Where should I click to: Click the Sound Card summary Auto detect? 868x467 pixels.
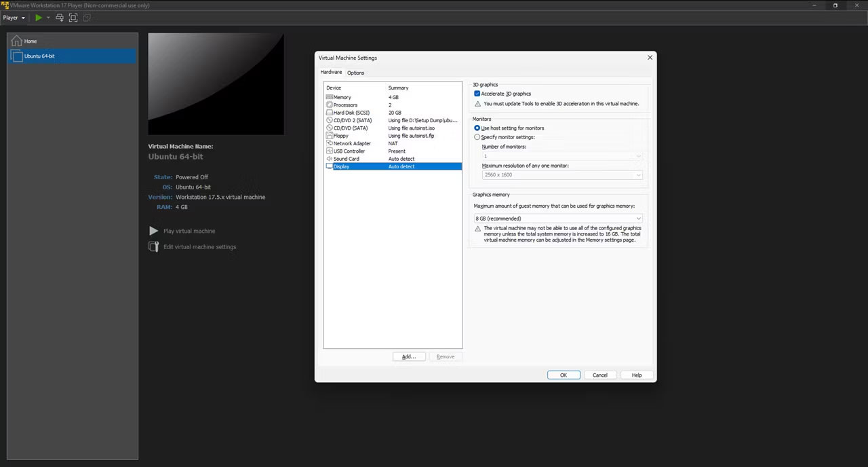(x=401, y=159)
